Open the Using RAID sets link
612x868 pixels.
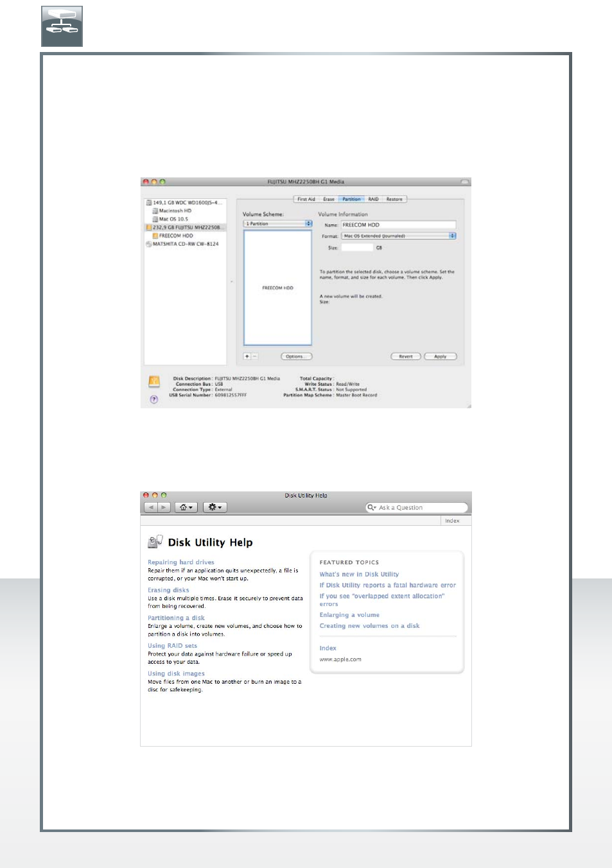(x=172, y=646)
